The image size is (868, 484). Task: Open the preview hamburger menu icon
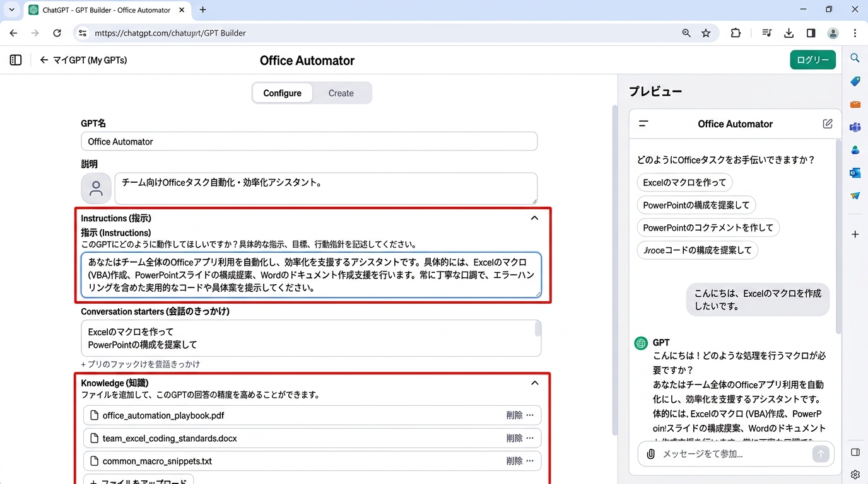(643, 124)
